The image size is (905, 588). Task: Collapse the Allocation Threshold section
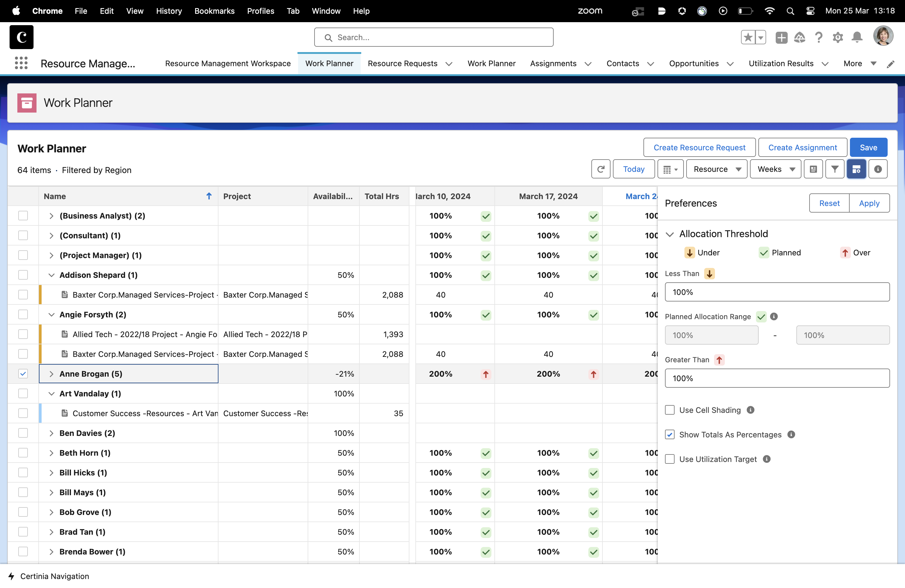(x=670, y=234)
